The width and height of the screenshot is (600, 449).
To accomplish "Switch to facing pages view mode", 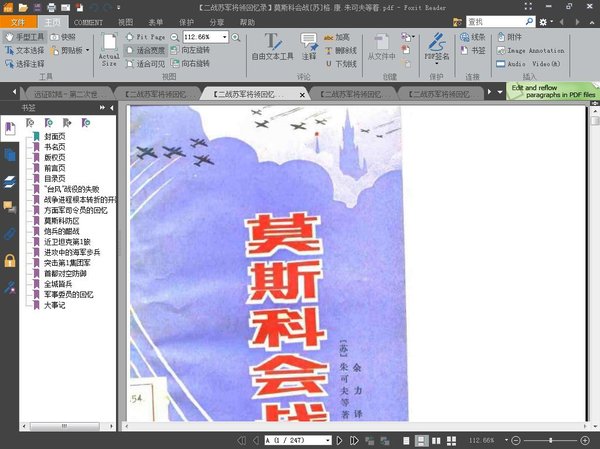I will point(438,440).
